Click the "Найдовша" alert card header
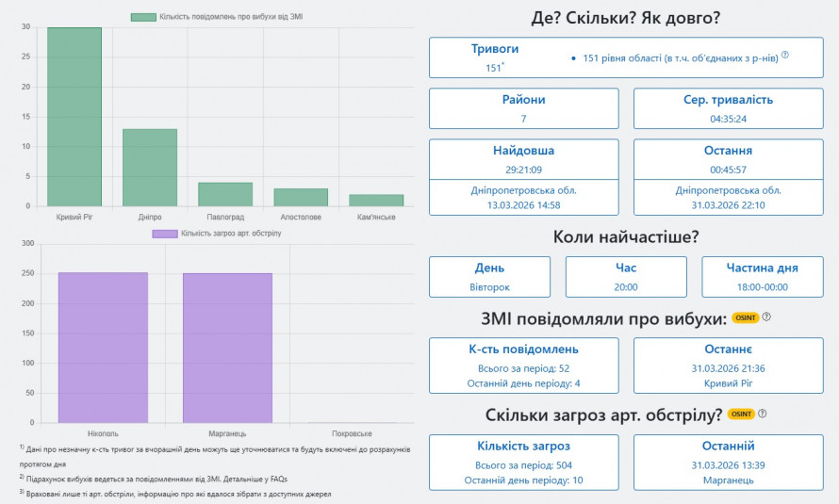Image resolution: width=839 pixels, height=504 pixels. point(523,151)
